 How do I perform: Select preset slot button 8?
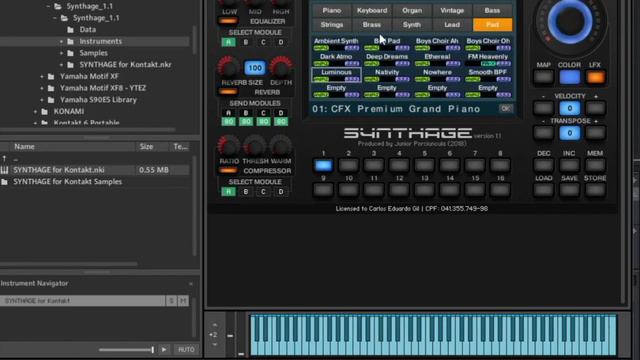click(500, 165)
